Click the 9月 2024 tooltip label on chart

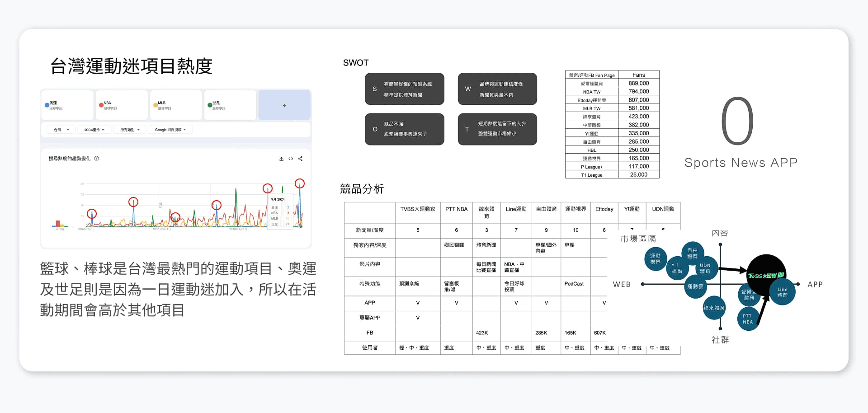[278, 199]
